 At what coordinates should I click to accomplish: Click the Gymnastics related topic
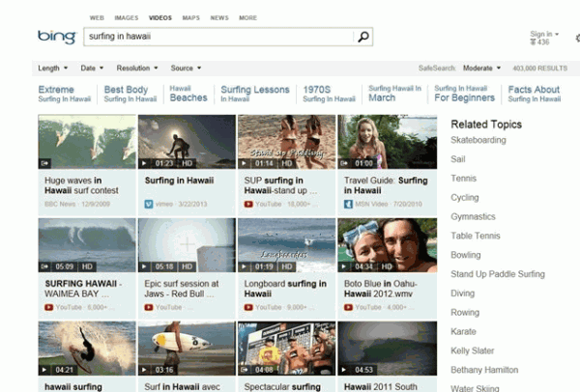[x=473, y=217]
